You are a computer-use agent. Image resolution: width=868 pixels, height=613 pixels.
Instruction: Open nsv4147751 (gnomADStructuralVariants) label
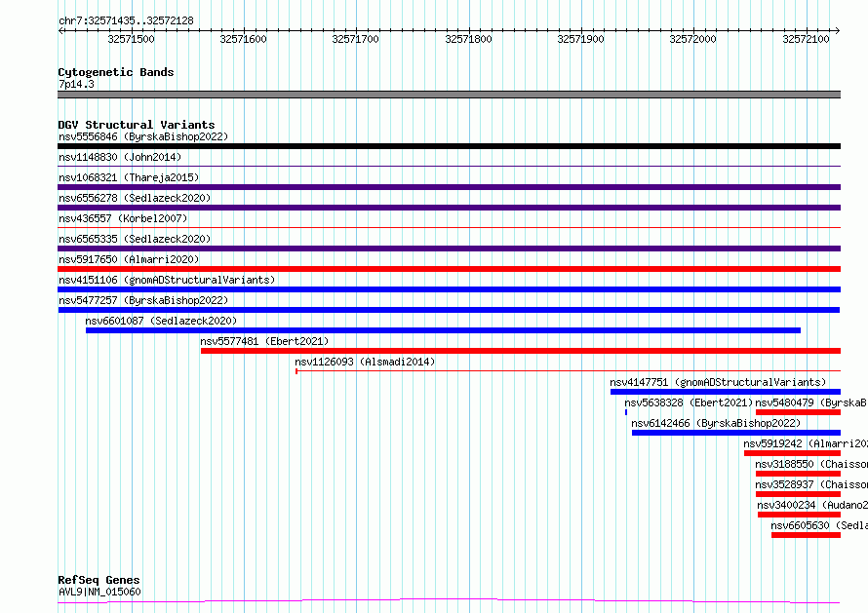tap(718, 382)
